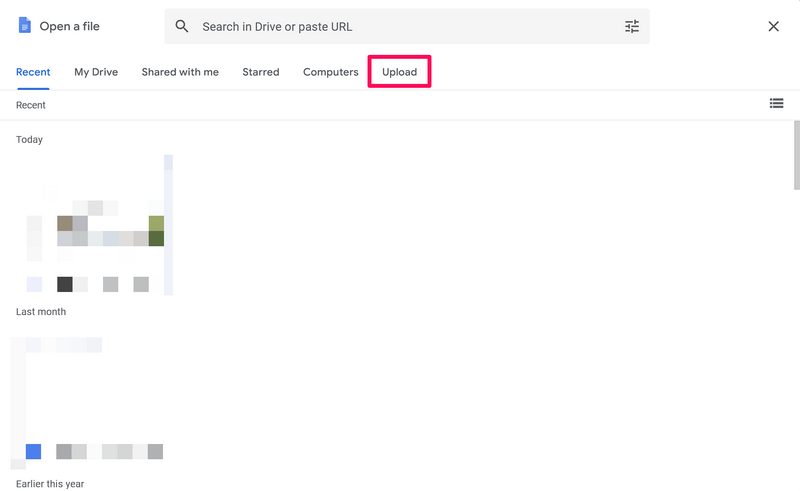This screenshot has width=800, height=491.
Task: Click the vertical scrollbar on the right
Action: tap(796, 160)
